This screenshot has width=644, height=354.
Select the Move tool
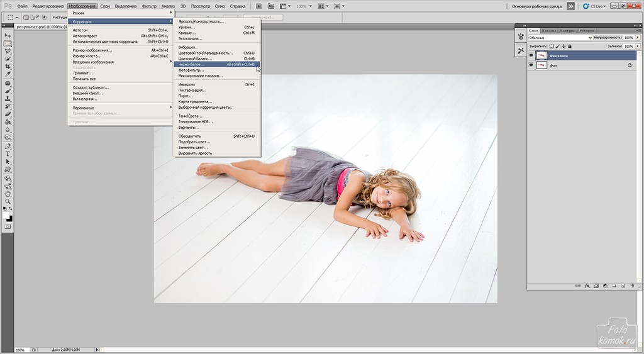pos(8,36)
